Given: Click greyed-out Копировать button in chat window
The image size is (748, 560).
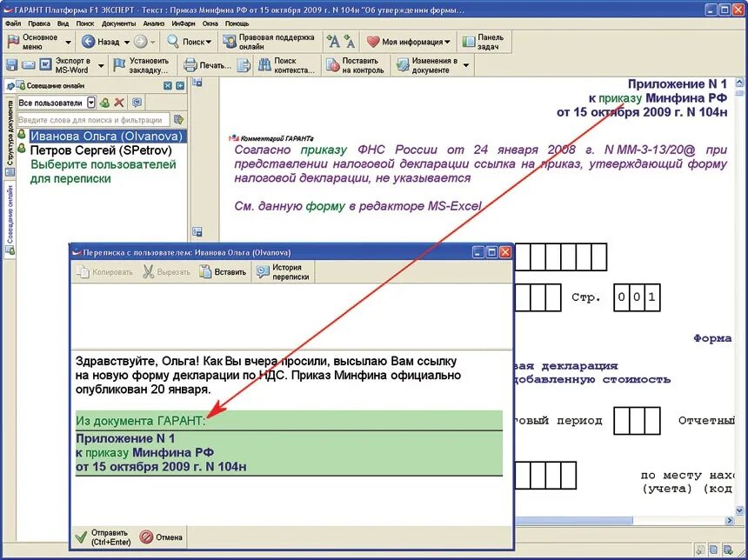Looking at the screenshot, I should click(x=105, y=272).
